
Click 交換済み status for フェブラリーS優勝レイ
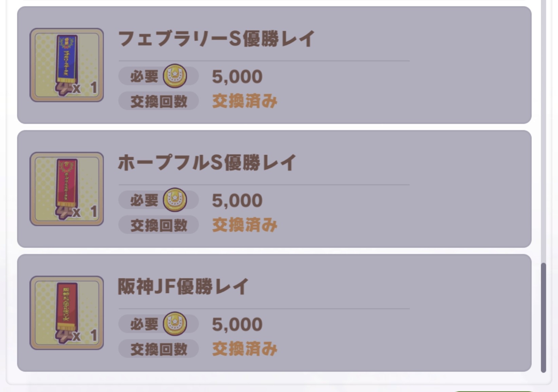245,101
